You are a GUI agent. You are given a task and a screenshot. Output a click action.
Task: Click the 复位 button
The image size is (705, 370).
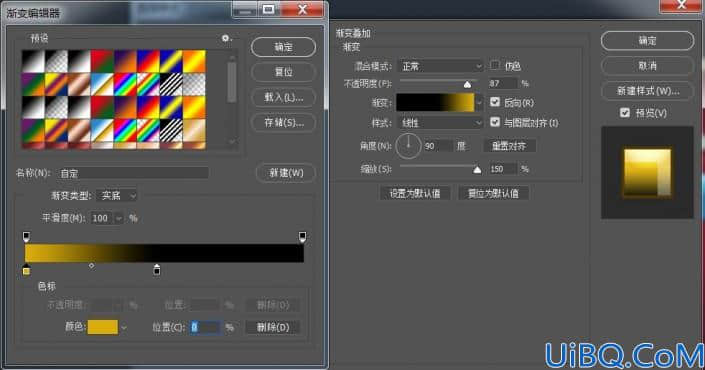coord(283,72)
